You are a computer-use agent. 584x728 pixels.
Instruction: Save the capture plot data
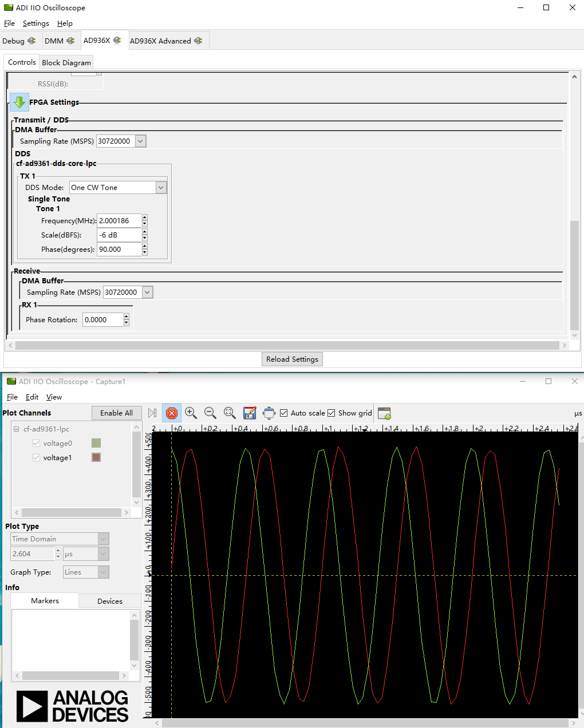pyautogui.click(x=250, y=413)
